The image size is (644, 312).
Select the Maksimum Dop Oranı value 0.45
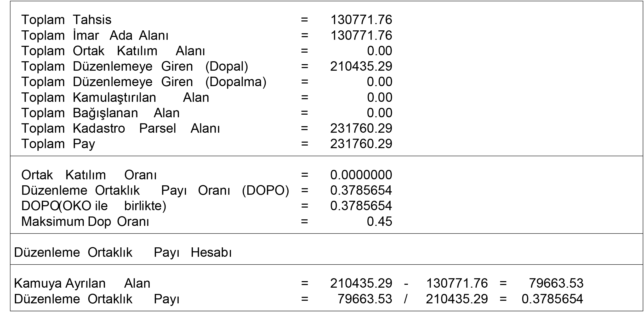(x=380, y=221)
